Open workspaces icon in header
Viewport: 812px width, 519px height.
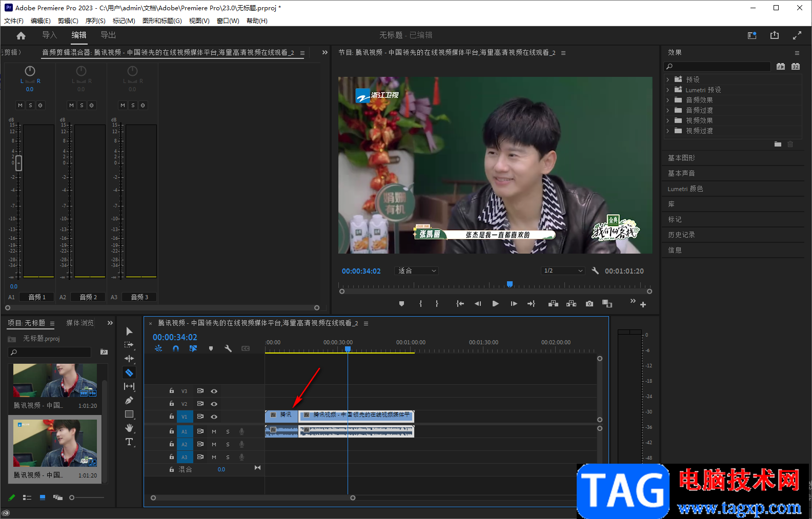(752, 35)
